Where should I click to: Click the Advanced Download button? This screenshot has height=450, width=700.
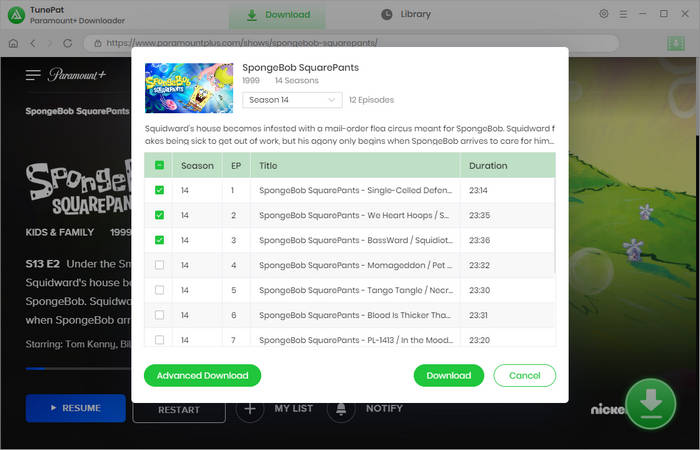pos(202,375)
